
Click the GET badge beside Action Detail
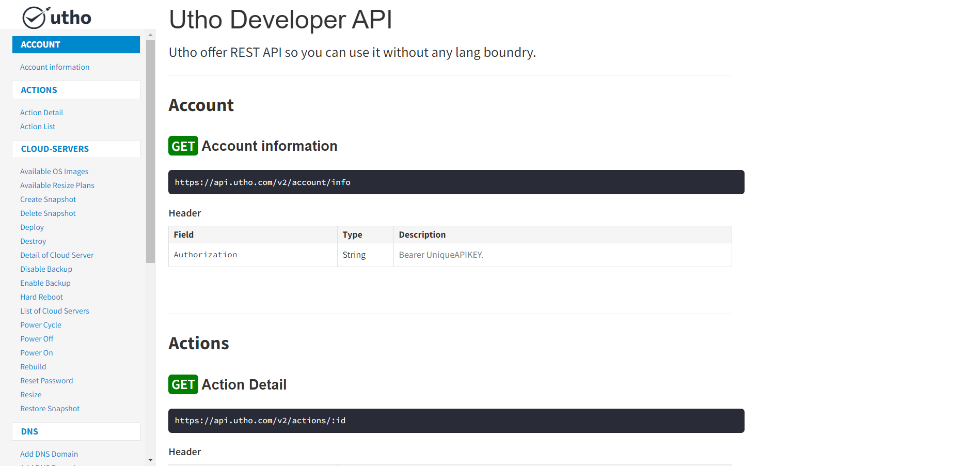click(x=183, y=384)
